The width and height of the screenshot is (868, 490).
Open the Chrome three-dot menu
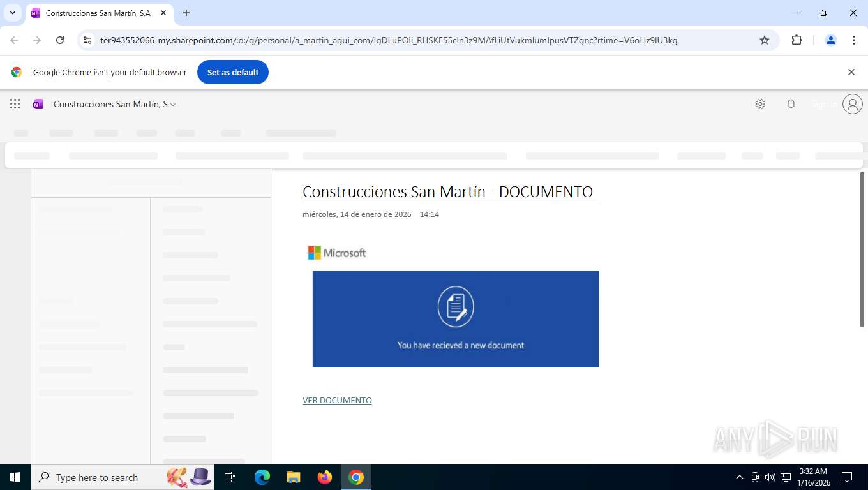coord(854,40)
